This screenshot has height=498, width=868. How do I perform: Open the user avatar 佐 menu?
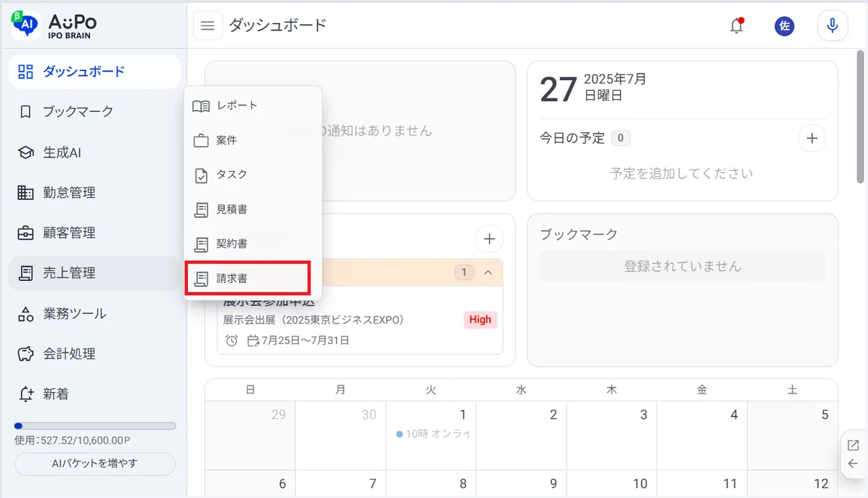785,26
